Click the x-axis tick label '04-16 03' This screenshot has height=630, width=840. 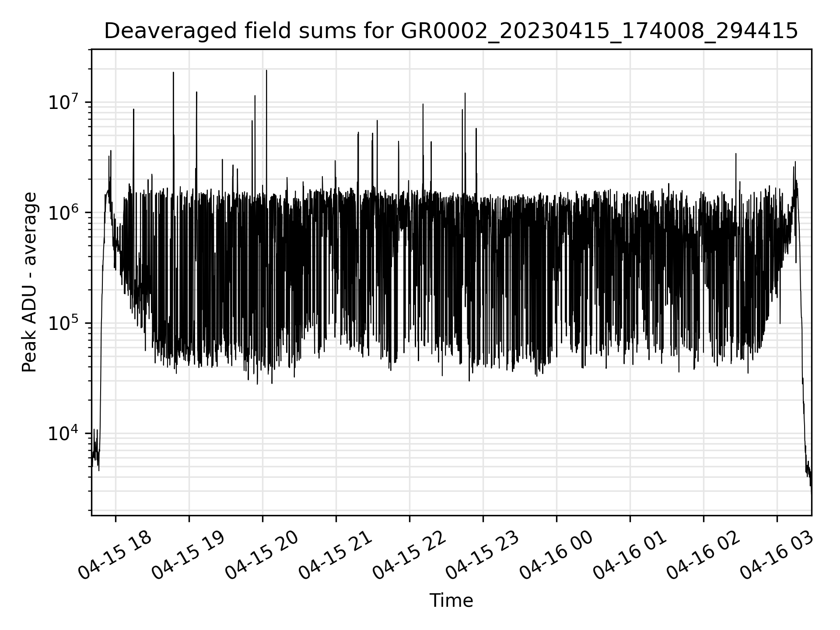point(777,555)
